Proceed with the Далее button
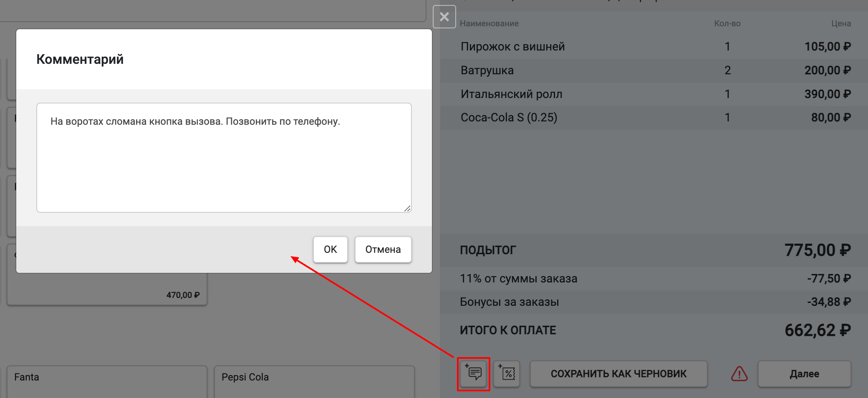Image resolution: width=868 pixels, height=398 pixels. 804,374
